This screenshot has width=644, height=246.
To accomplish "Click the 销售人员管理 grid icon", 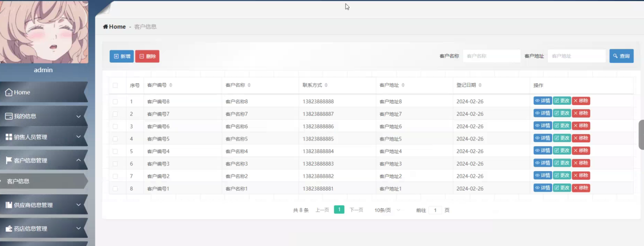I will click(x=9, y=137).
